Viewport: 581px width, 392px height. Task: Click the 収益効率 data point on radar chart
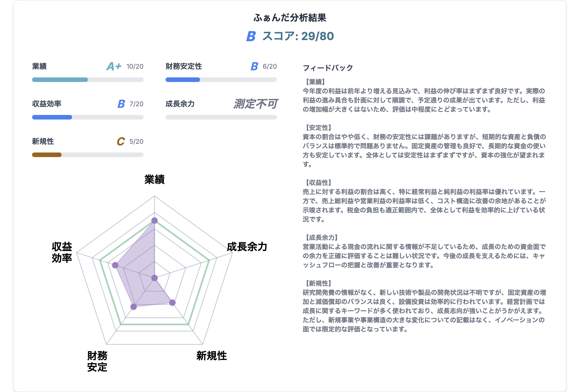tap(115, 265)
